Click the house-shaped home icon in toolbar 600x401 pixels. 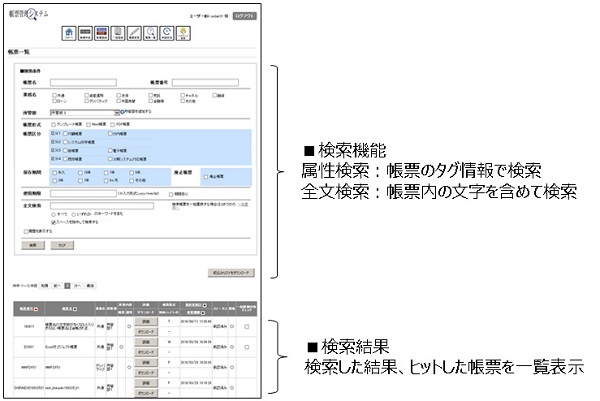click(x=68, y=34)
